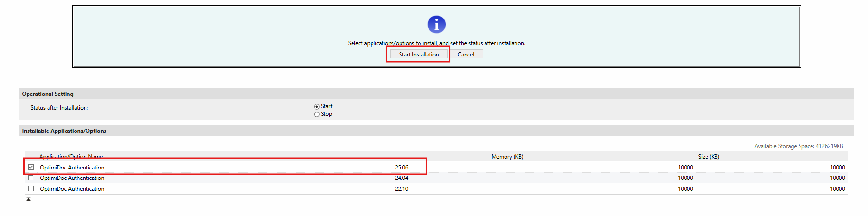Click the version 24.04 cell

(401, 178)
